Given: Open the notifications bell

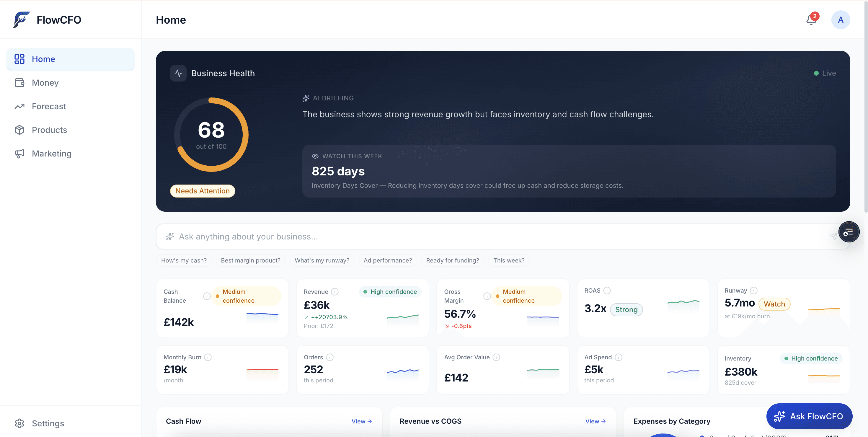Looking at the screenshot, I should coord(811,20).
